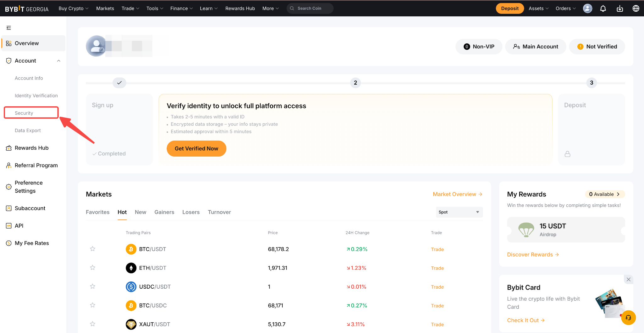
Task: Click the Bitcoin icon for BTC/USDT
Action: (131, 249)
